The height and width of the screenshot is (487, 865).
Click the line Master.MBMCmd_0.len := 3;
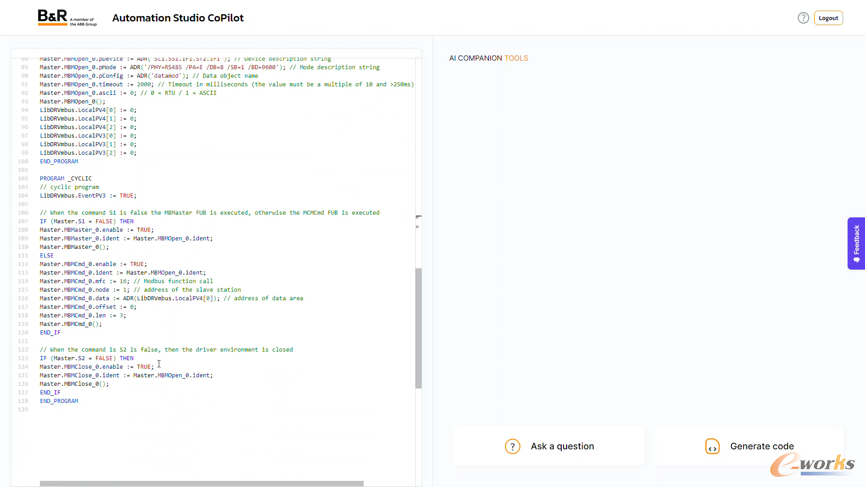click(x=83, y=315)
